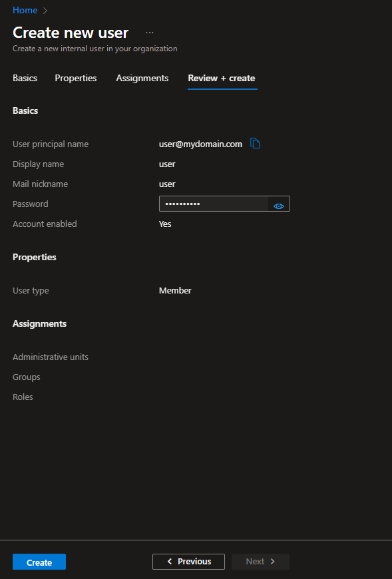This screenshot has height=579, width=392.
Task: Click the user@mydomain.com principal name value
Action: [x=200, y=144]
